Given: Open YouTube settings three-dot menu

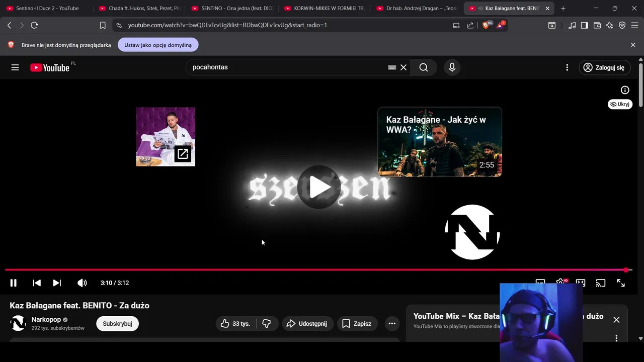Looking at the screenshot, I should 567,67.
